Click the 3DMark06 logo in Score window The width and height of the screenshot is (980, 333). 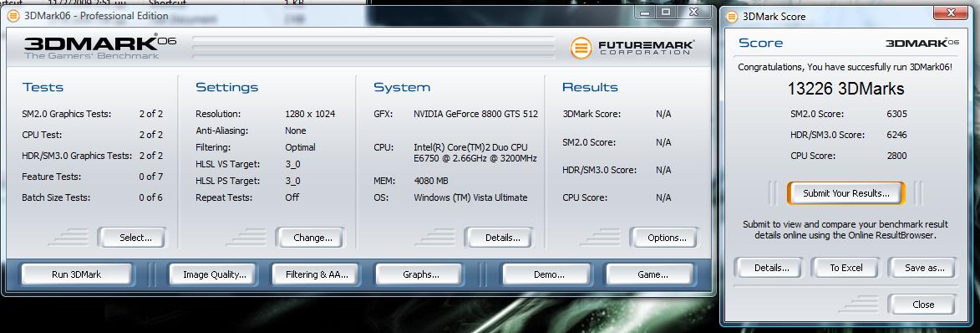point(922,43)
